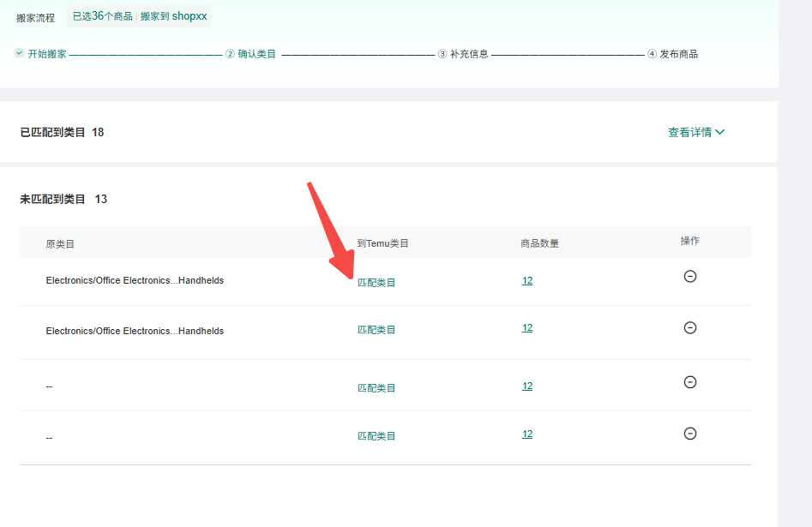The image size is (812, 527).
Task: Click the 搬家到 shopxx destination label
Action: click(174, 16)
